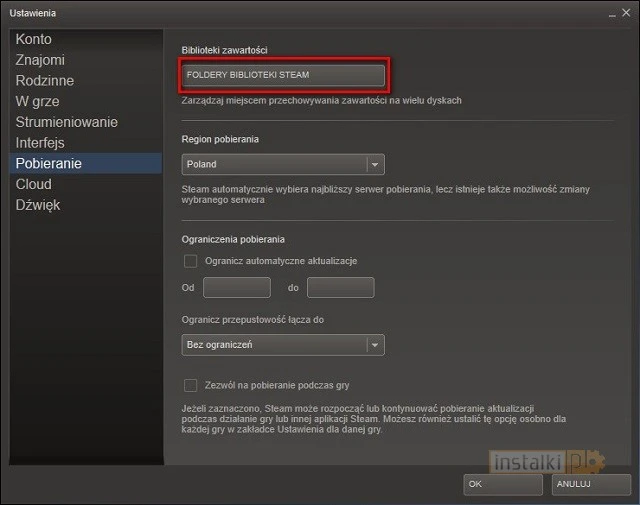
Task: Click the ANULUJ button
Action: pos(591,485)
